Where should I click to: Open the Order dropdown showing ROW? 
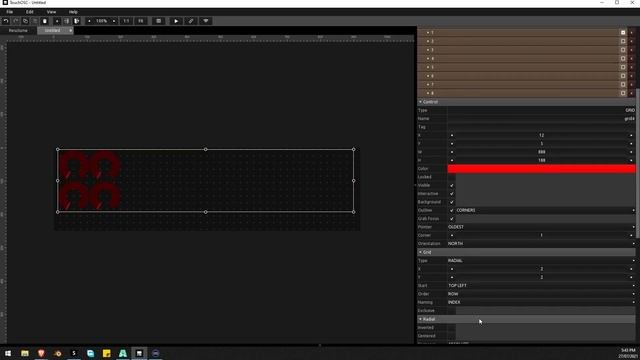tap(542, 294)
